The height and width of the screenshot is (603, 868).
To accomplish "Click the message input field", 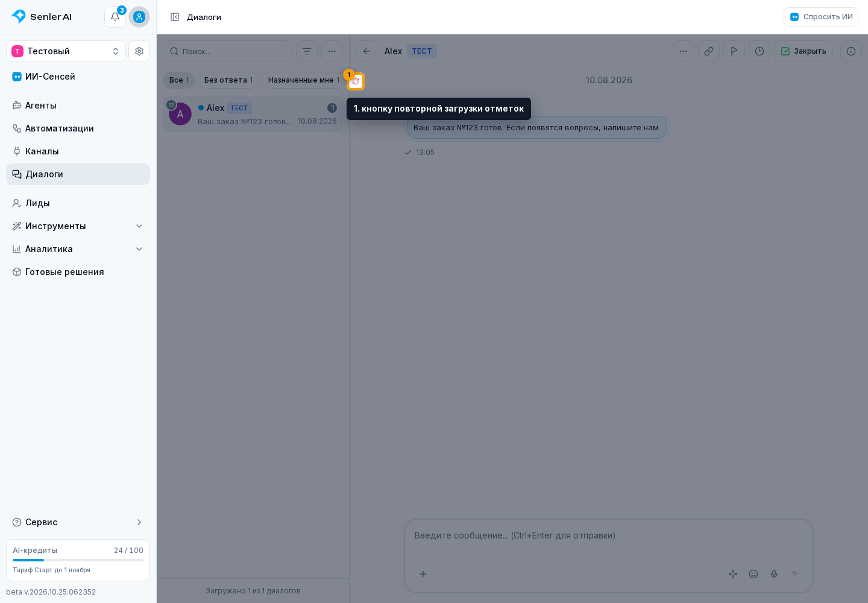I will [x=609, y=535].
